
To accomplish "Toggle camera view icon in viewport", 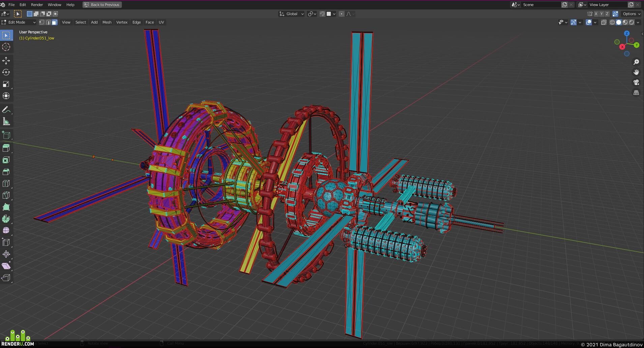I will coord(636,82).
